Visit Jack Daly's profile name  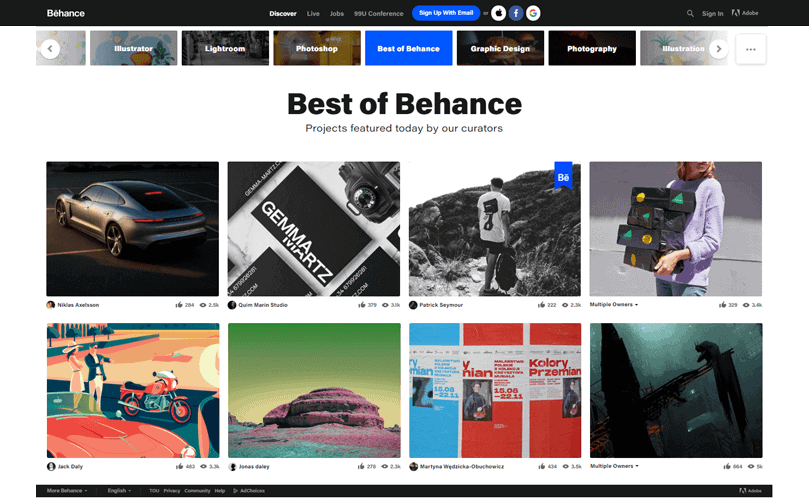point(70,466)
